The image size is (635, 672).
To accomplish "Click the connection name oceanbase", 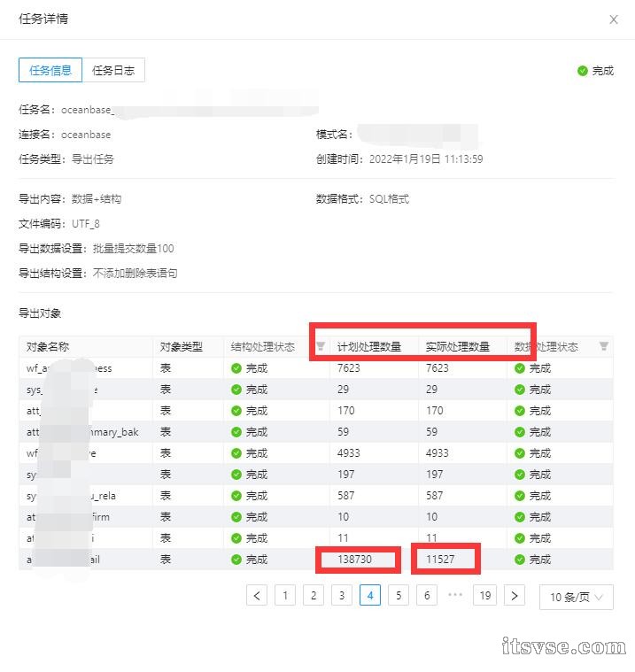I will tap(86, 135).
